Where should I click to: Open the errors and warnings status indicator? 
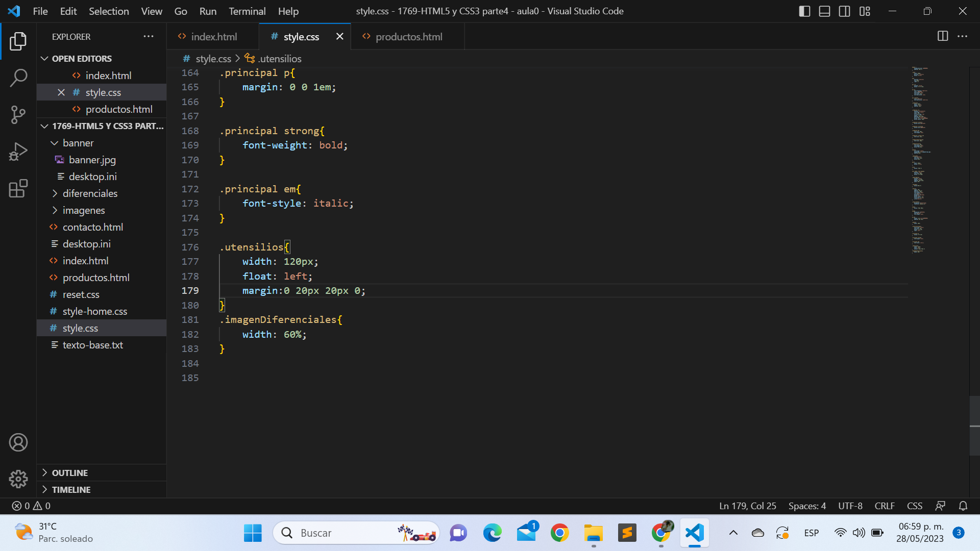pos(31,506)
